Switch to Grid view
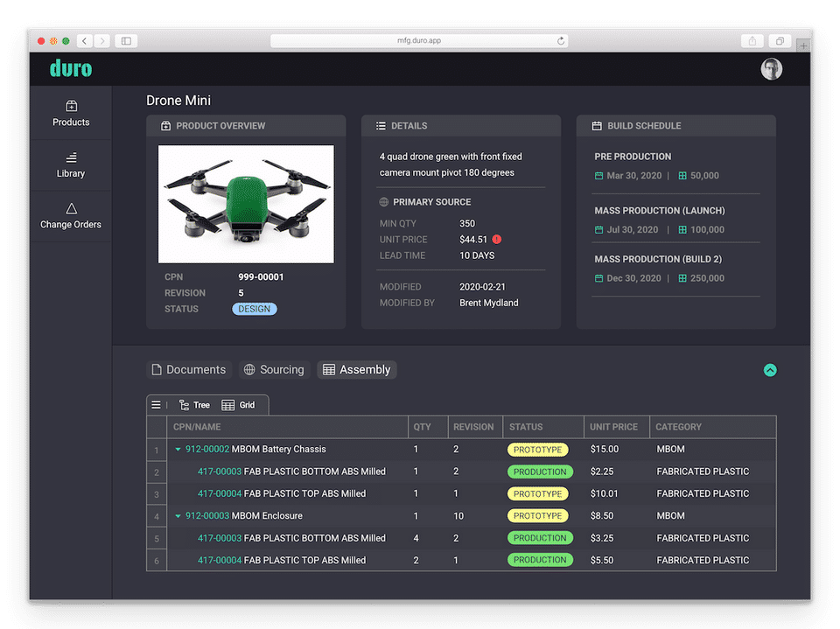The image size is (840, 629). (238, 405)
